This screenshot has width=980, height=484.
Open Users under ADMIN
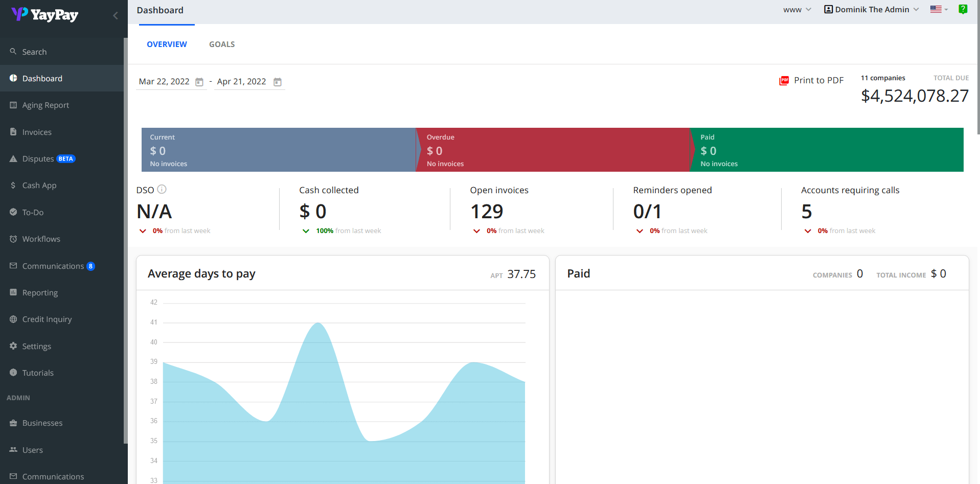point(61,450)
